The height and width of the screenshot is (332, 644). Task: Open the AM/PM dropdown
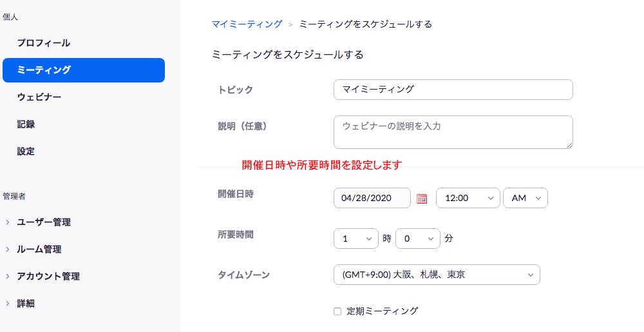pyautogui.click(x=526, y=198)
